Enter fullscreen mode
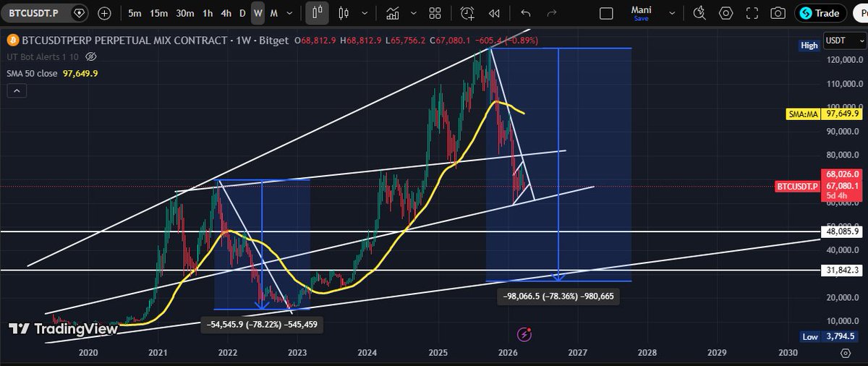Screen dimensions: 868x366 pos(752,13)
